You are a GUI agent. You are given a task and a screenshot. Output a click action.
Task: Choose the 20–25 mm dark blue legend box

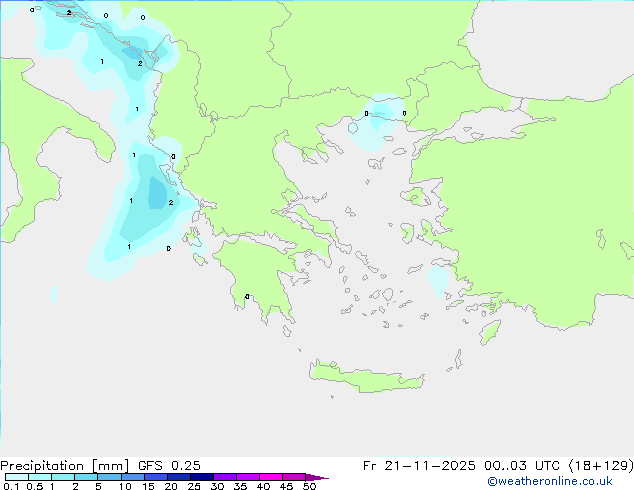[179, 477]
